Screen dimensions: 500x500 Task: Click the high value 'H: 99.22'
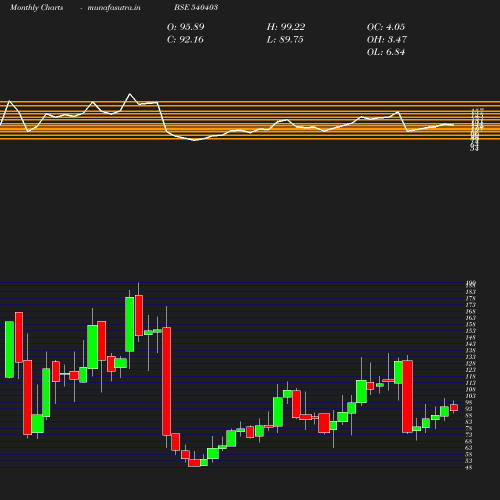pyautogui.click(x=286, y=27)
